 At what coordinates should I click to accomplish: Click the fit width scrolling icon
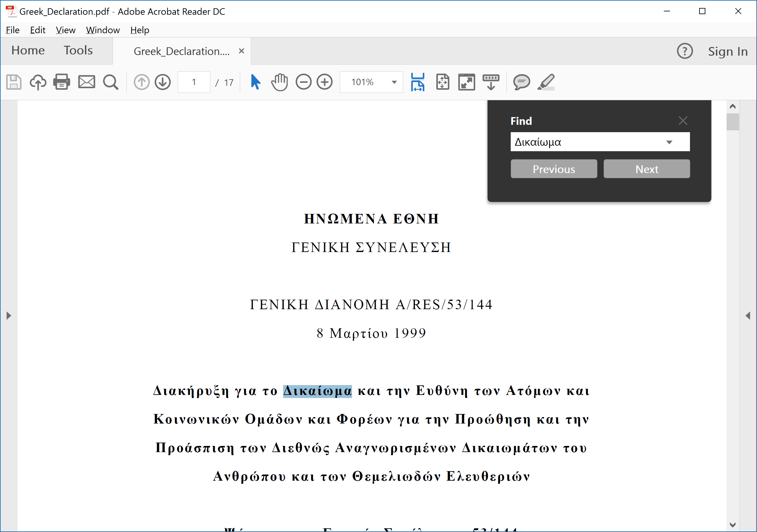418,82
